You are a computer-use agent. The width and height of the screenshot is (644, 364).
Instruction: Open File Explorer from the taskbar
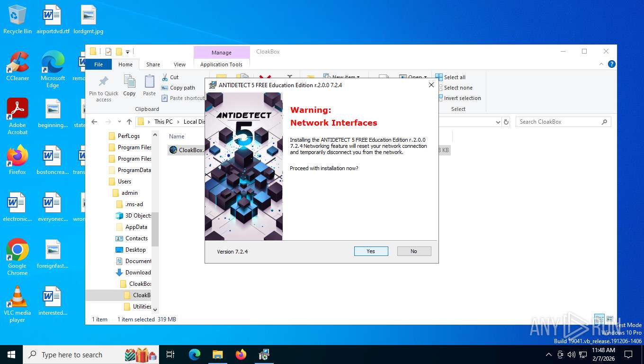coord(217,355)
